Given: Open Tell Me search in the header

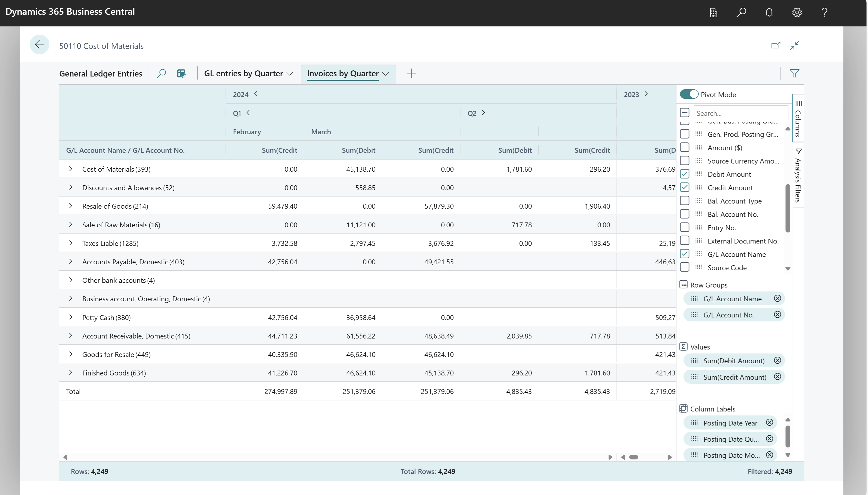Looking at the screenshot, I should (741, 13).
